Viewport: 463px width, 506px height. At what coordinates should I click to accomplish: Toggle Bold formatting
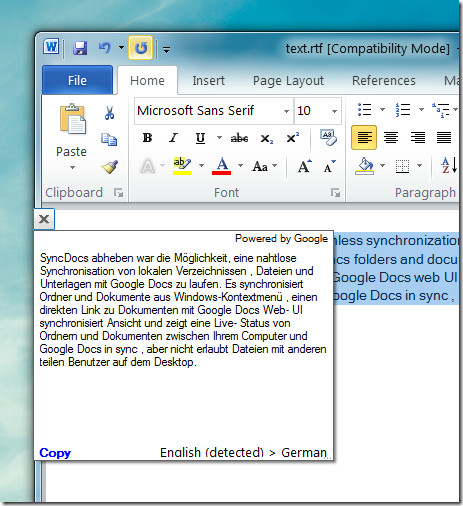147,138
